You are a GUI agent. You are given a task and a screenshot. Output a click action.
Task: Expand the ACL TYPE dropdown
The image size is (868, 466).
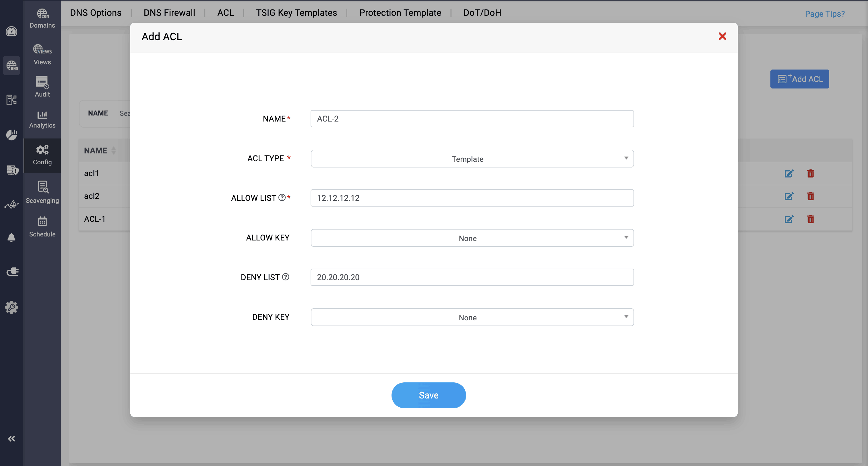472,159
